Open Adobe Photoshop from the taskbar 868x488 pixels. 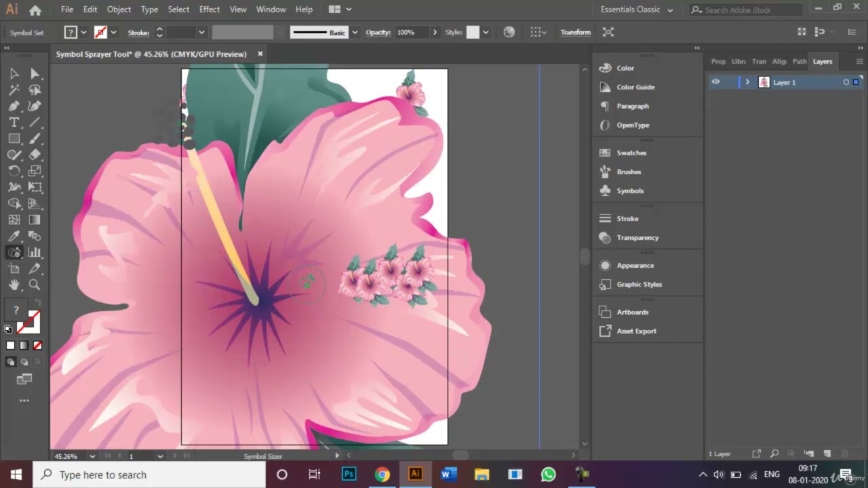tap(349, 474)
